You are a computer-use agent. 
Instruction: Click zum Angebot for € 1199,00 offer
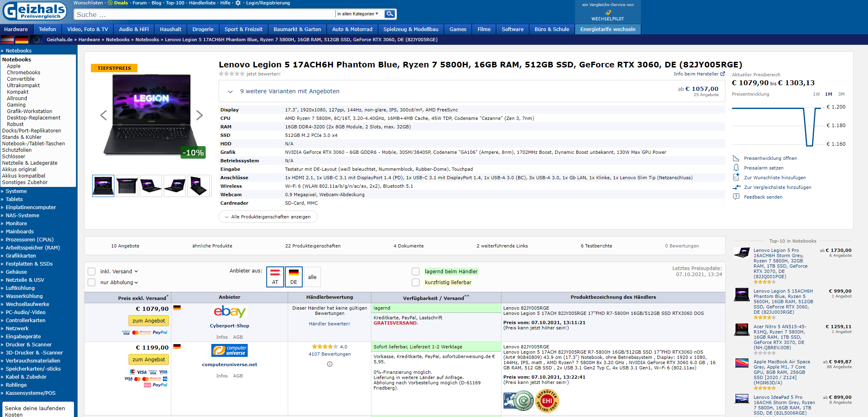pos(149,359)
